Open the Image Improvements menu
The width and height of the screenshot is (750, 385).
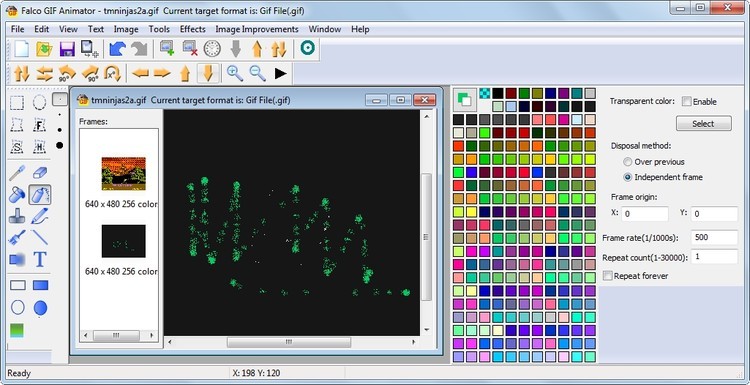point(257,29)
